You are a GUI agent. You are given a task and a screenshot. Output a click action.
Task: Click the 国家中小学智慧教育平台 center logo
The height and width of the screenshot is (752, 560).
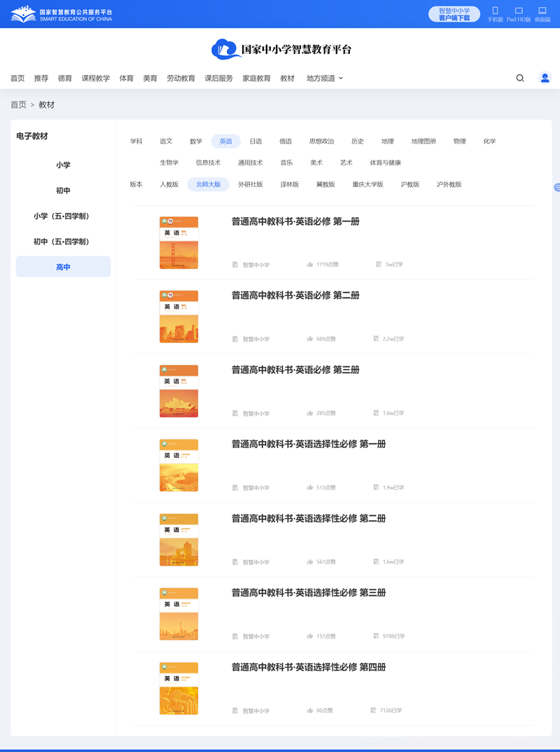pyautogui.click(x=280, y=49)
